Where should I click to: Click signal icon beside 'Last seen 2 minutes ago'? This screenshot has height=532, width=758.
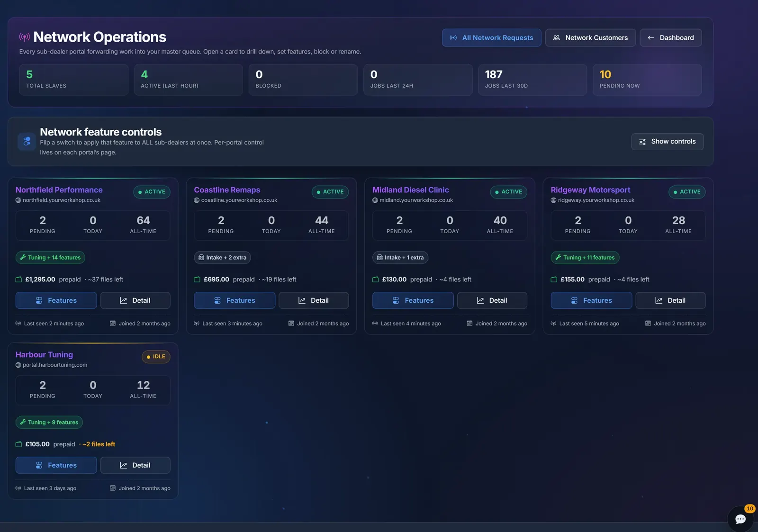[18, 324]
